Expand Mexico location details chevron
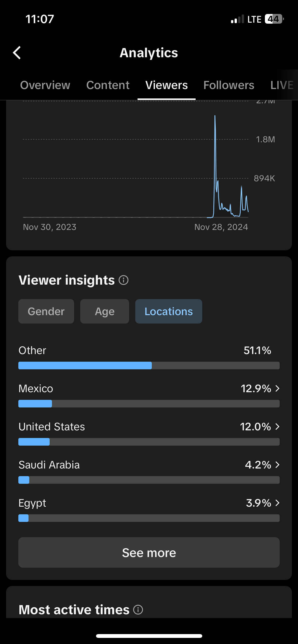 [x=278, y=388]
